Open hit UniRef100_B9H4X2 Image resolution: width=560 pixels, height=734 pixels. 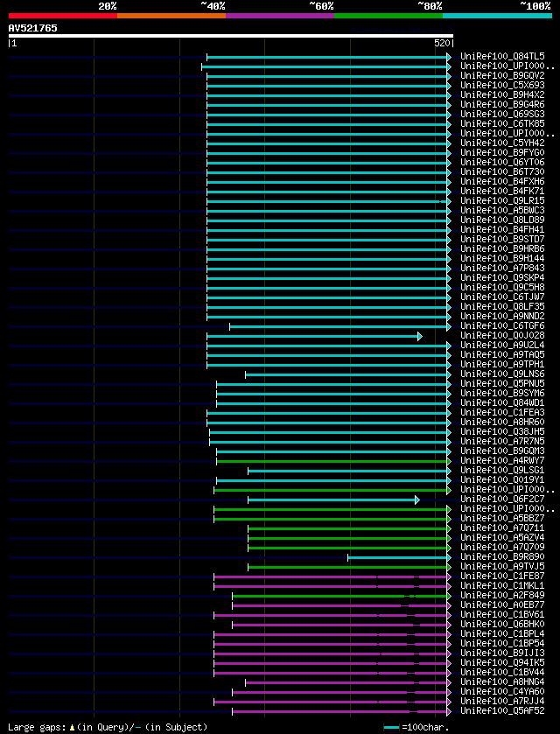tap(502, 95)
